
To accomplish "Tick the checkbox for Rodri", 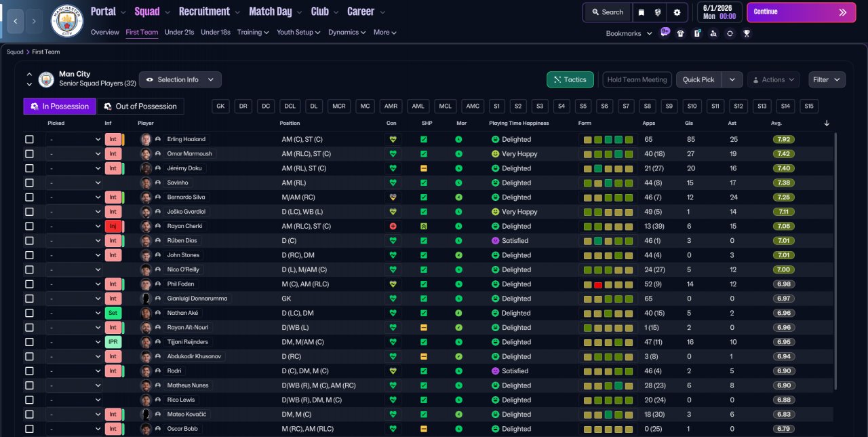I will click(x=29, y=370).
